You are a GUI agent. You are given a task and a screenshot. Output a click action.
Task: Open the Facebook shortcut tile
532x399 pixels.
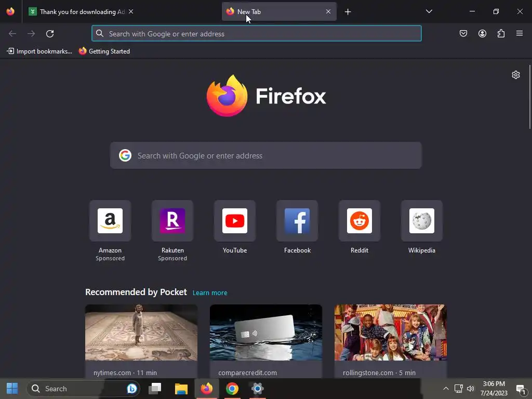tap(297, 220)
